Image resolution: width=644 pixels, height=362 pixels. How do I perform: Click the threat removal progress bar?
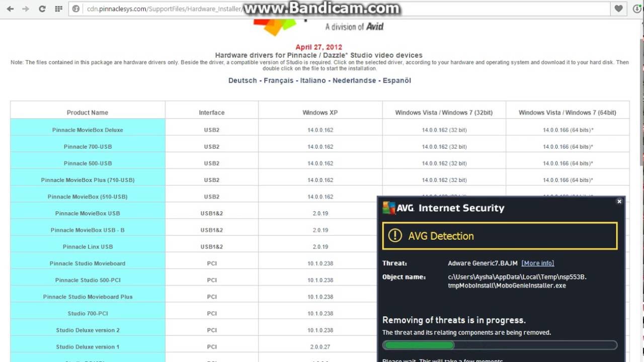click(x=500, y=345)
